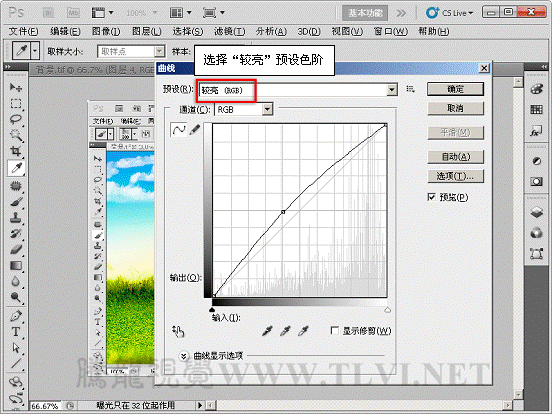Select the Rectangular Marquee tool

point(16,104)
